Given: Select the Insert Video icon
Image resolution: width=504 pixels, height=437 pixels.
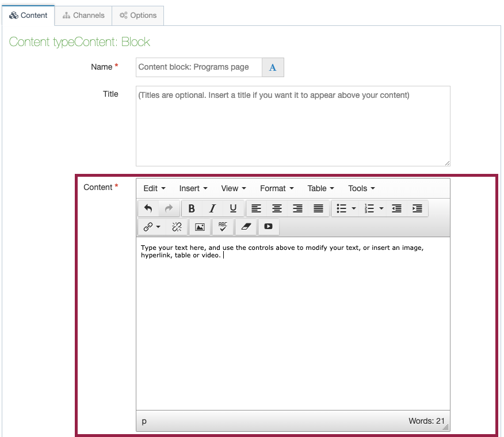Looking at the screenshot, I should tap(268, 227).
